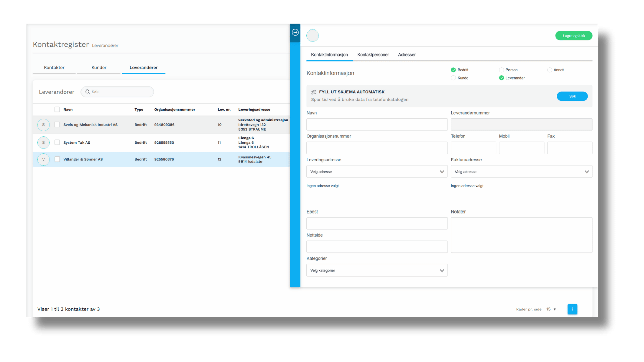The height and width of the screenshot is (362, 644).
Task: Toggle the Kunde option
Action: [x=453, y=78]
